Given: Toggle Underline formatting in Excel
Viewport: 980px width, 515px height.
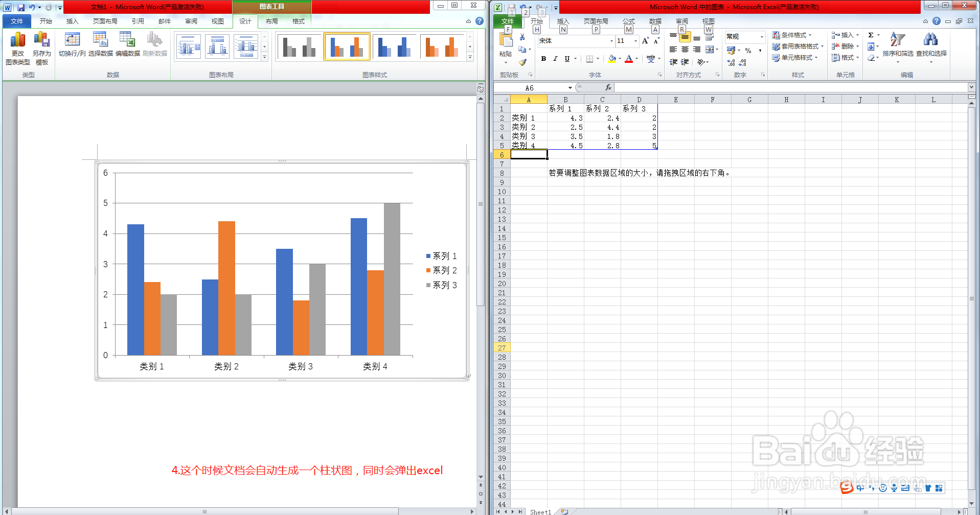Looking at the screenshot, I should 567,59.
